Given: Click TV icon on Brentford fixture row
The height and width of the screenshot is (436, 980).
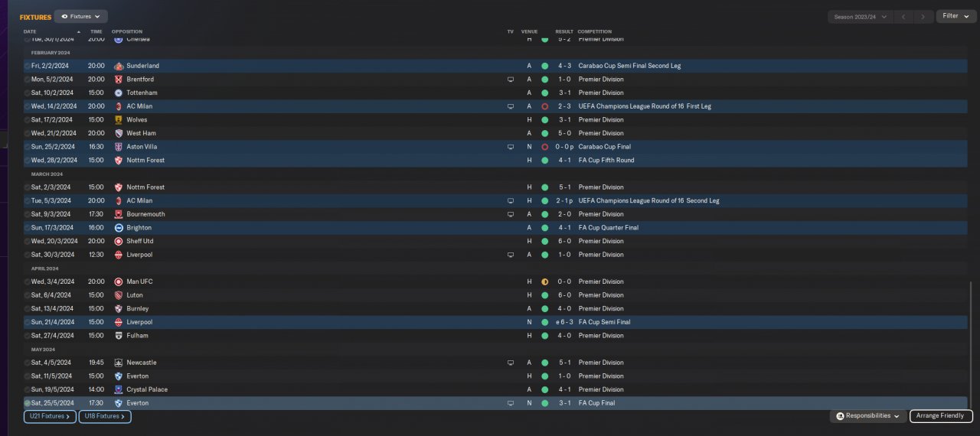Looking at the screenshot, I should pyautogui.click(x=511, y=80).
